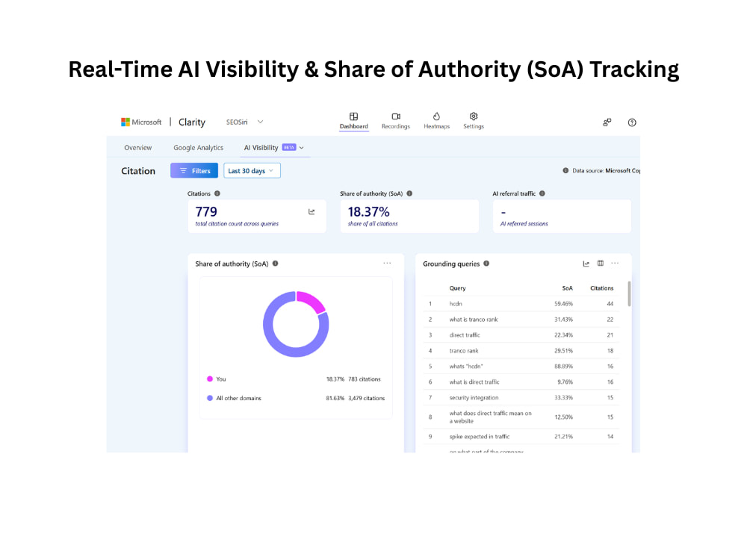
Task: Click the share/team icon in header
Action: [607, 122]
